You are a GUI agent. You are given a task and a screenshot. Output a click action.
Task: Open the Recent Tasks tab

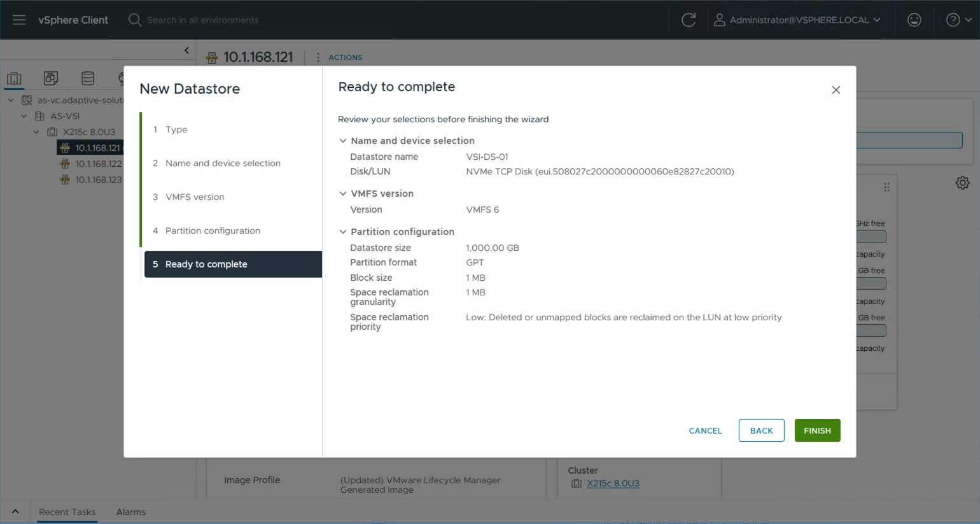(67, 512)
